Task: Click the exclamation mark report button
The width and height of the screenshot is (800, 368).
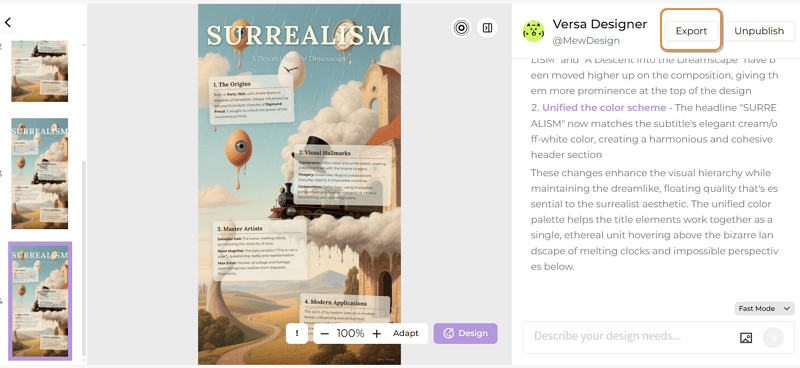Action: click(x=297, y=333)
